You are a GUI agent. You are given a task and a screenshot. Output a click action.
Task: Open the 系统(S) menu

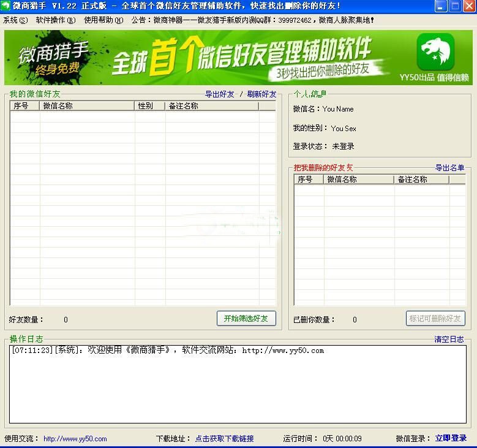pos(15,20)
